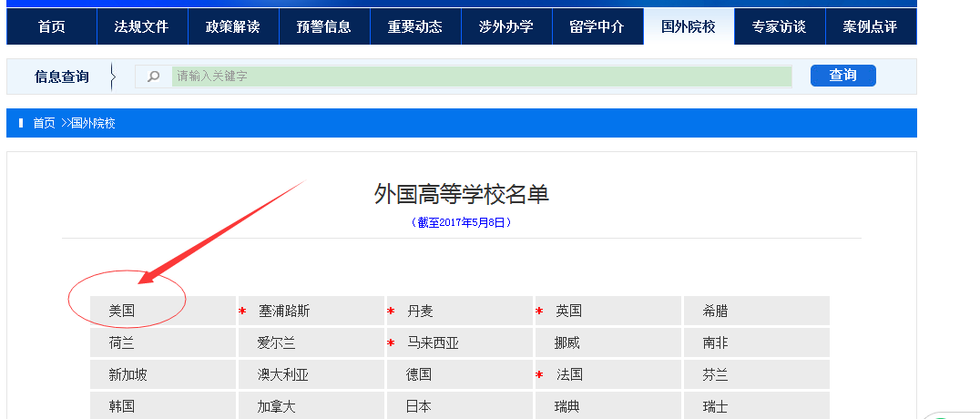Navigate to the 留学中介 tab

click(597, 26)
